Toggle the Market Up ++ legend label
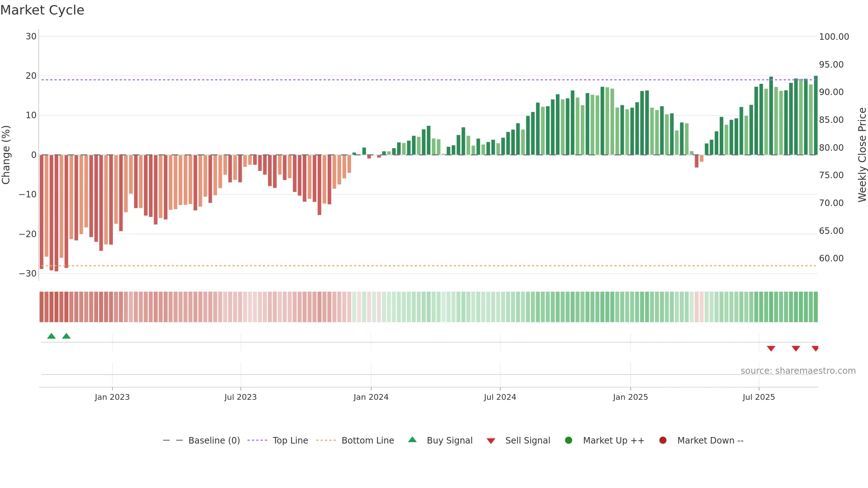This screenshot has width=868, height=488. click(614, 440)
